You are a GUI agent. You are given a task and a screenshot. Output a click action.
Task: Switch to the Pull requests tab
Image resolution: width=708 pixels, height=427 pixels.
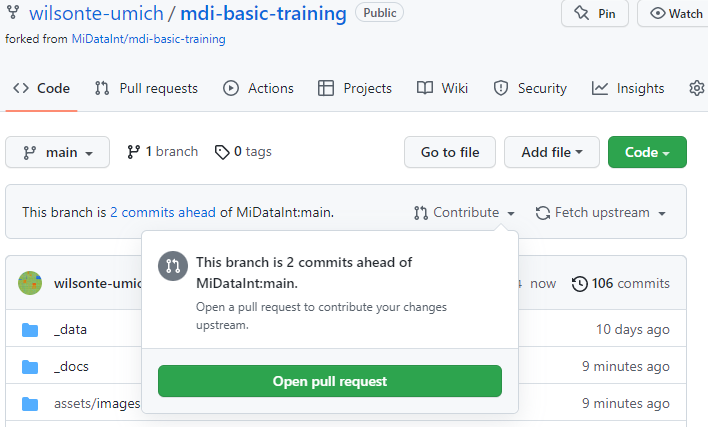pos(146,88)
